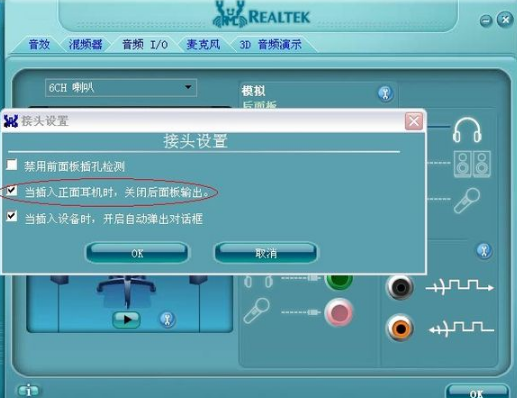517x398 pixels.
Task: Click the Realtek crab logo
Action: coord(230,14)
